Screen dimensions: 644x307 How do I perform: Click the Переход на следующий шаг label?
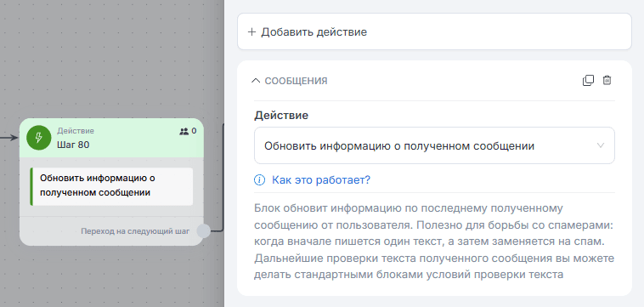(135, 231)
